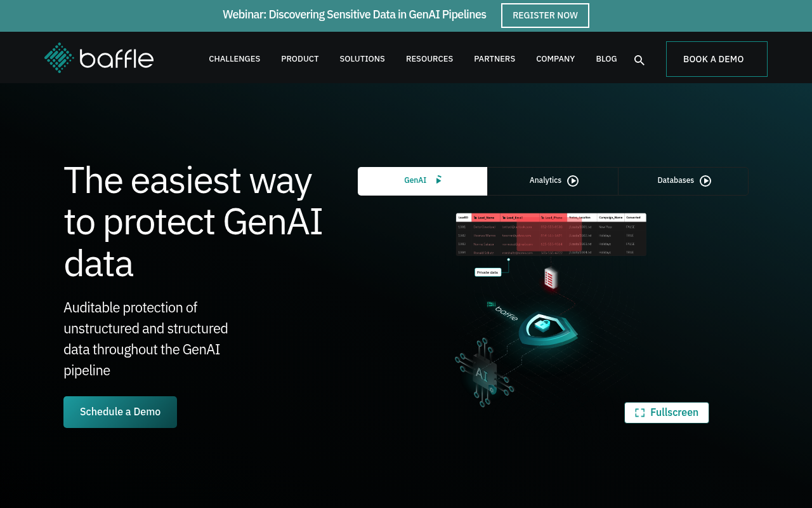Click the 'Auditable protection' paragraph text
The image size is (812, 508).
click(x=146, y=339)
